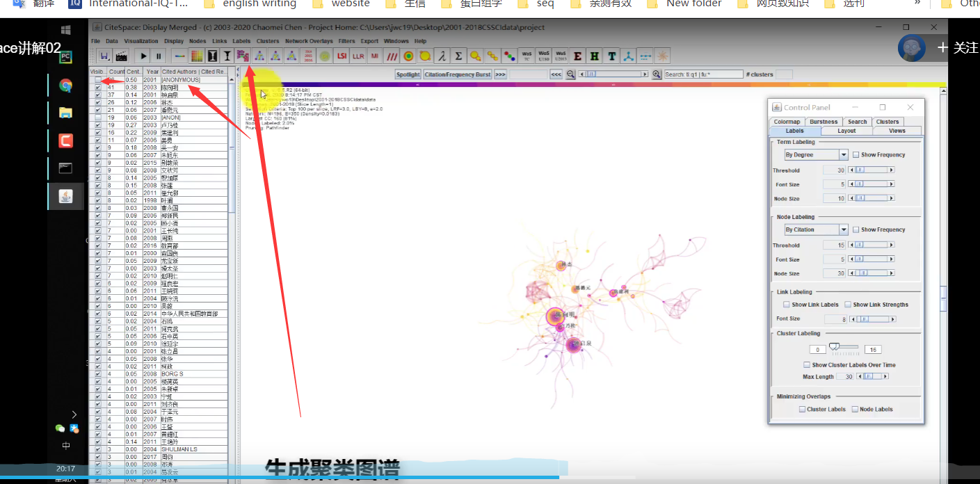Click the purple find-clusters toolbar icon
Screen dimensions: 980x484
point(243,56)
